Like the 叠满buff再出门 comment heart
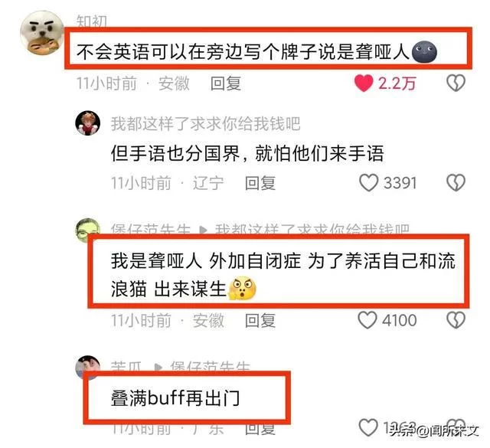Image resolution: width=490 pixels, height=448 pixels. coord(368,428)
